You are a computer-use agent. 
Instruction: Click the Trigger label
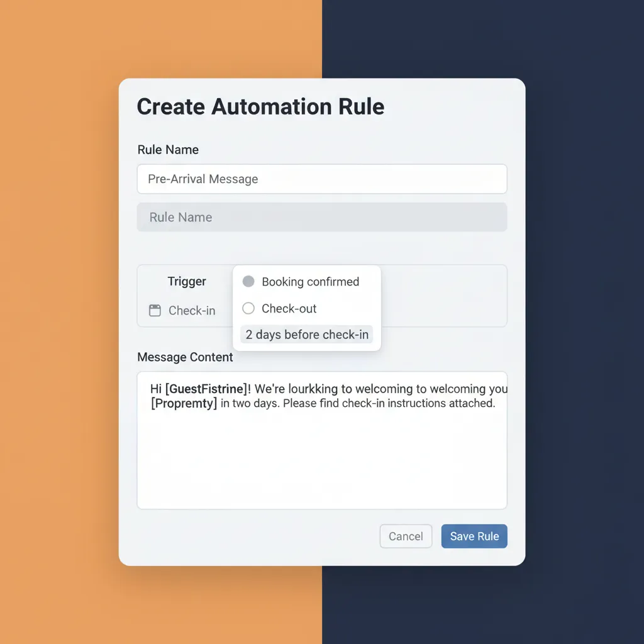186,281
